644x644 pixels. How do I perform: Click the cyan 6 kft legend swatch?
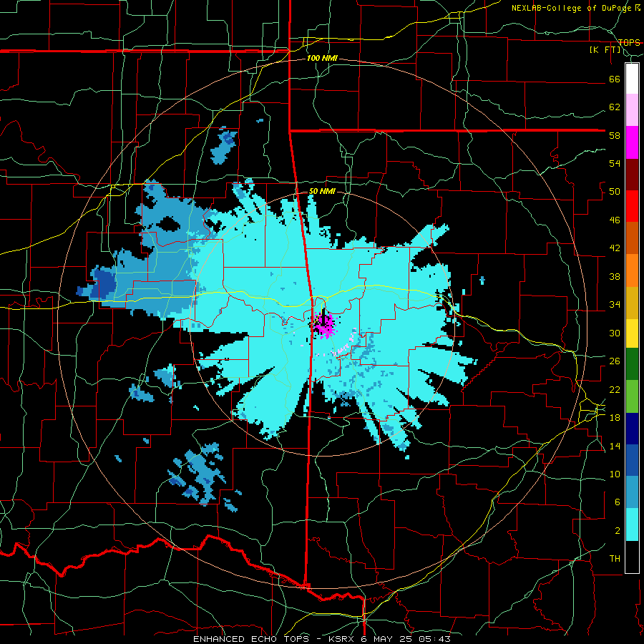pos(632,525)
